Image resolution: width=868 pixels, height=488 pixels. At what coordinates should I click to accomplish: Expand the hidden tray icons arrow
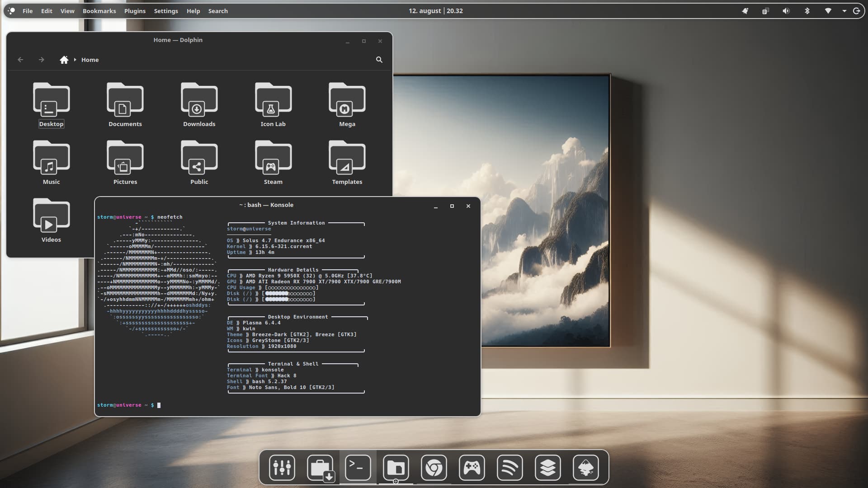click(x=845, y=10)
